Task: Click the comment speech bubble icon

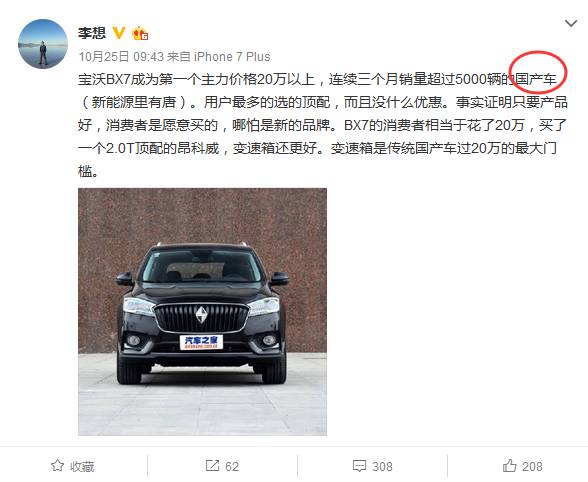Action: coord(359,466)
